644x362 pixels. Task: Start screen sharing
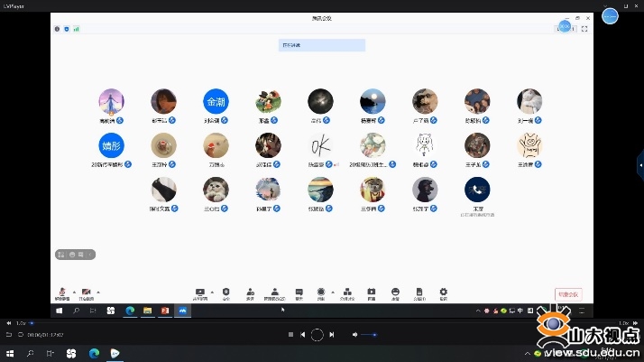[x=200, y=292]
